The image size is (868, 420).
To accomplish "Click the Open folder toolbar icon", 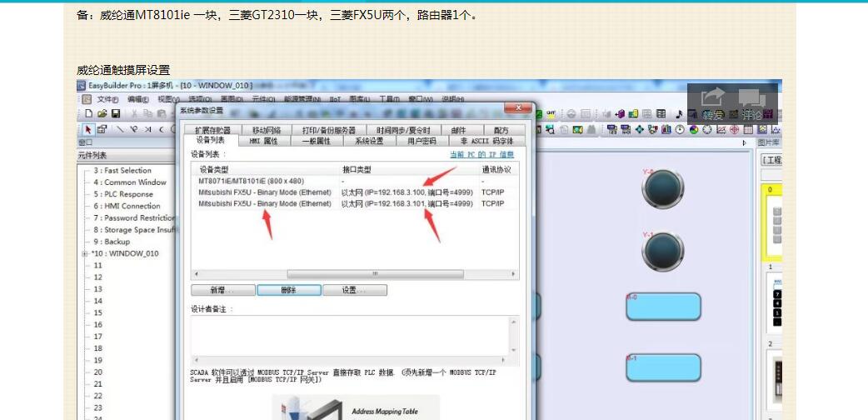I will 102,113.
